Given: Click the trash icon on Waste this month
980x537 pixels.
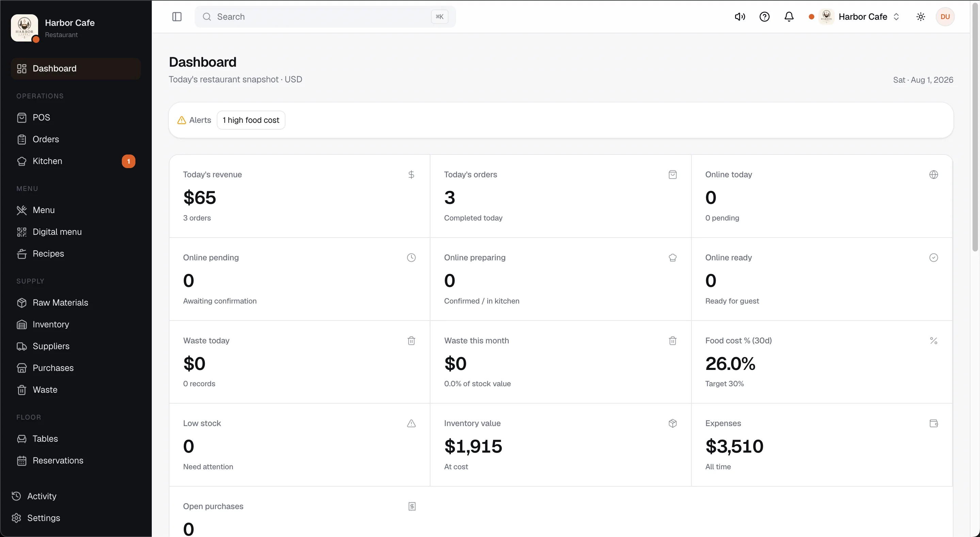Looking at the screenshot, I should click(673, 341).
